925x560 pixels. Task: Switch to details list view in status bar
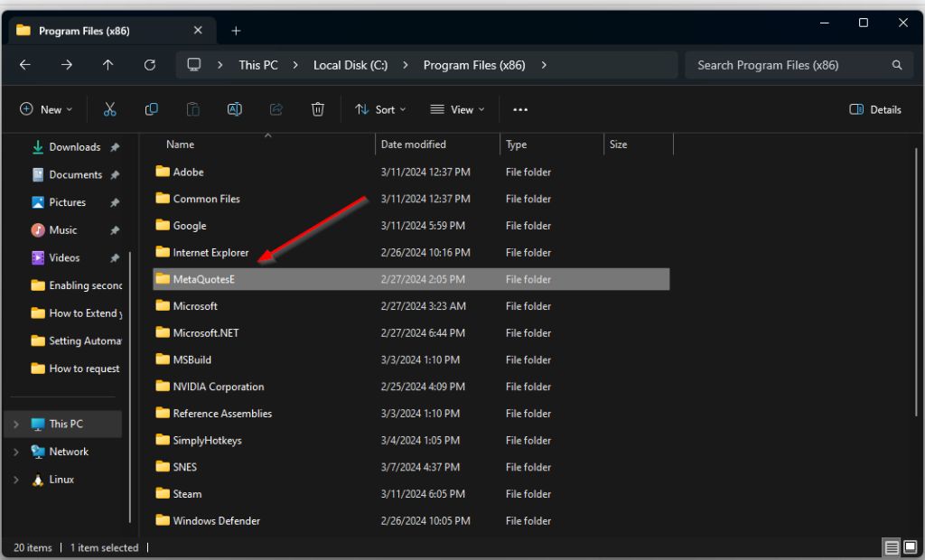tap(892, 547)
